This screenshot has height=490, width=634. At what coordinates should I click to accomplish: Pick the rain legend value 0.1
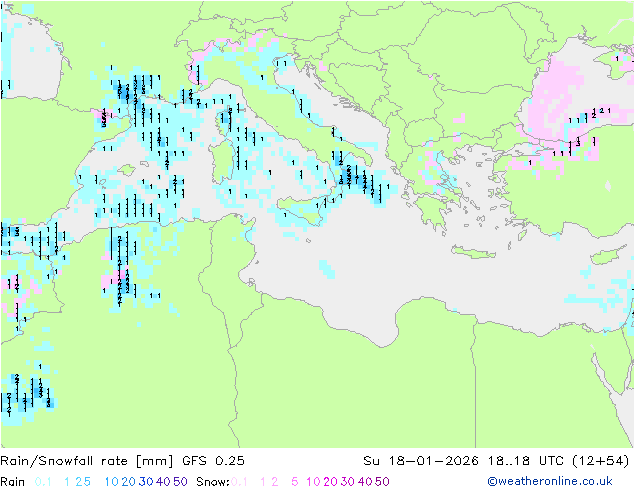pyautogui.click(x=43, y=482)
